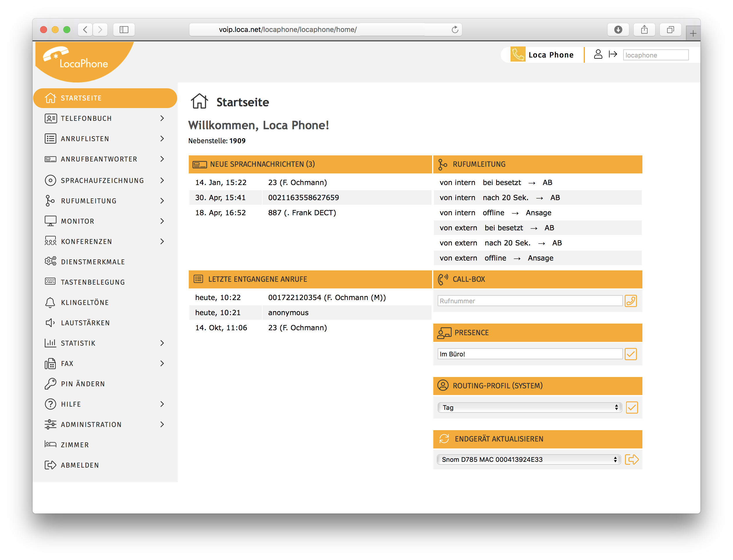
Task: Click the switch-user arrow icon in header
Action: 613,54
